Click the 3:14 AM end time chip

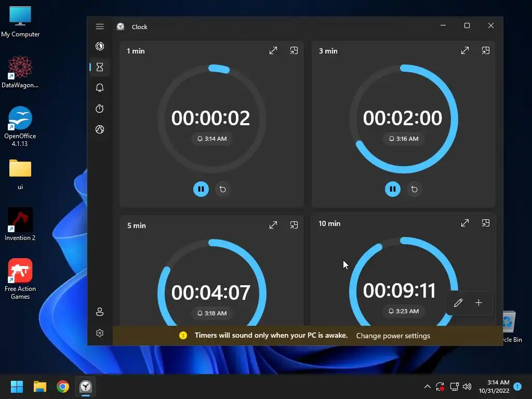pos(212,138)
